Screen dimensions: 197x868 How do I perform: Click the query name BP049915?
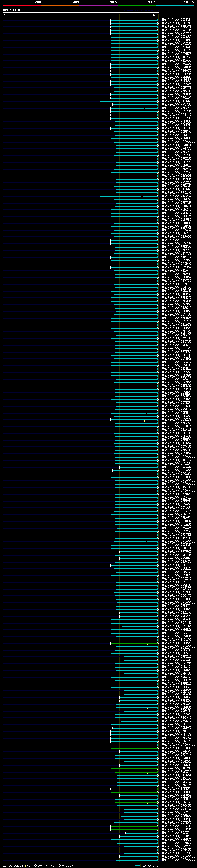tap(11, 10)
